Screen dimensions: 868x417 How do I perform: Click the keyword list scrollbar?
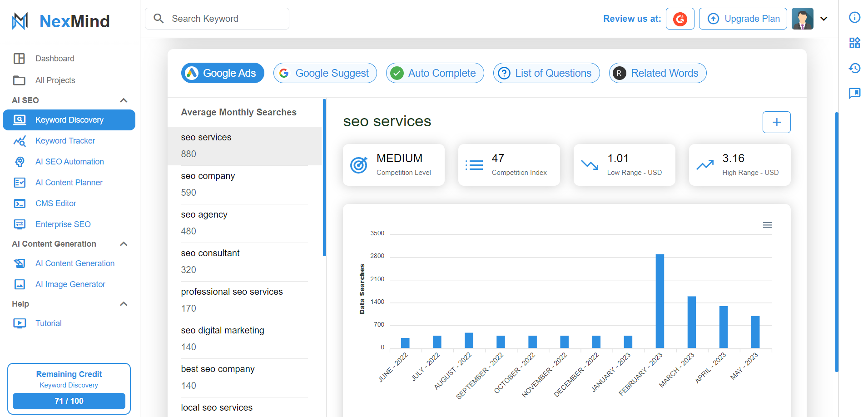click(x=324, y=178)
